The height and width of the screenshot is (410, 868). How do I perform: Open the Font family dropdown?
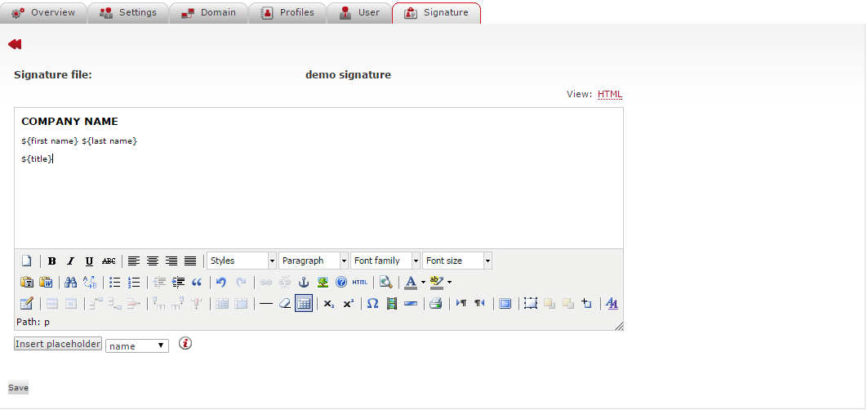coord(385,261)
